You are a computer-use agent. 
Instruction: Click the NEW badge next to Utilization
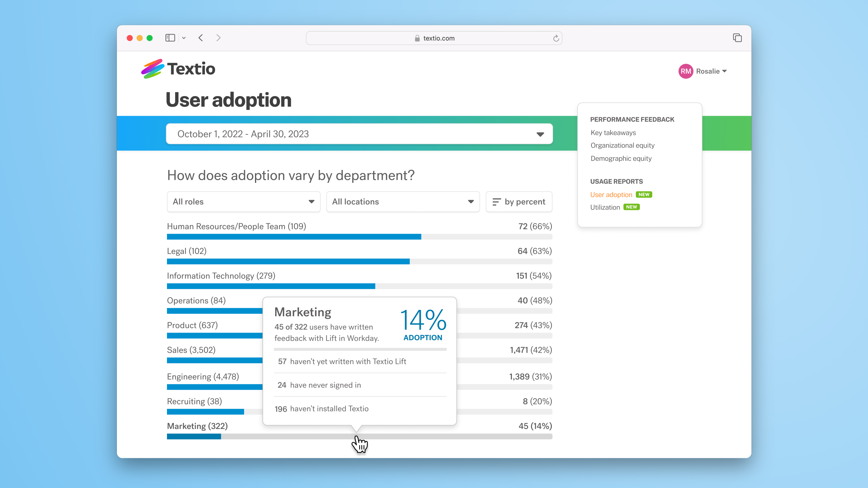tap(631, 207)
